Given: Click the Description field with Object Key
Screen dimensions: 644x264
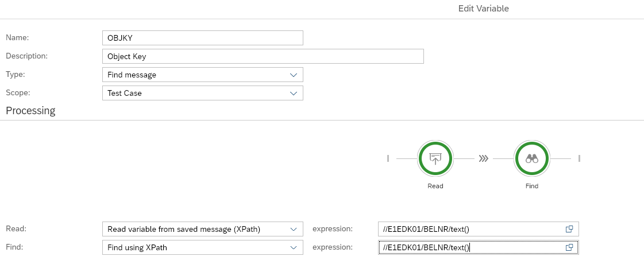Looking at the screenshot, I should point(263,56).
